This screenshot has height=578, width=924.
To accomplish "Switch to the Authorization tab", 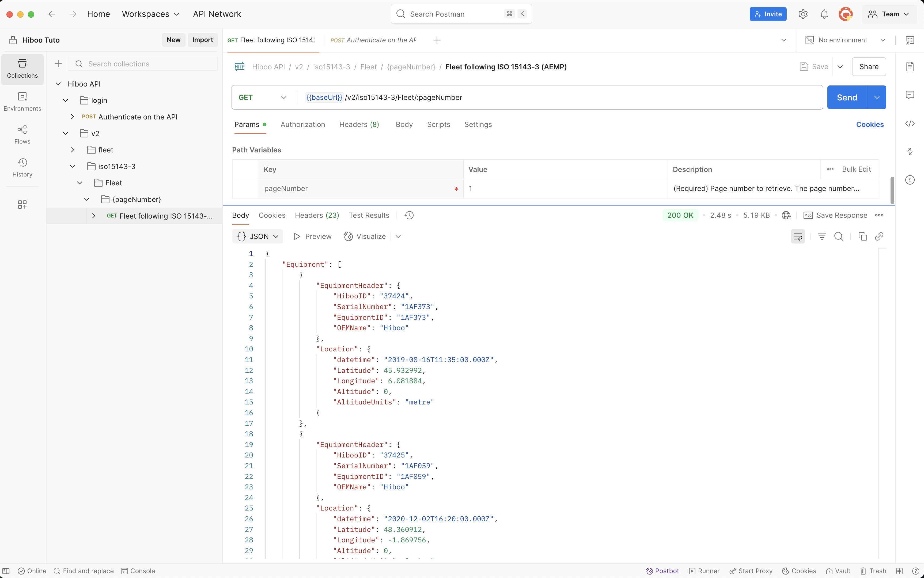I will click(302, 124).
